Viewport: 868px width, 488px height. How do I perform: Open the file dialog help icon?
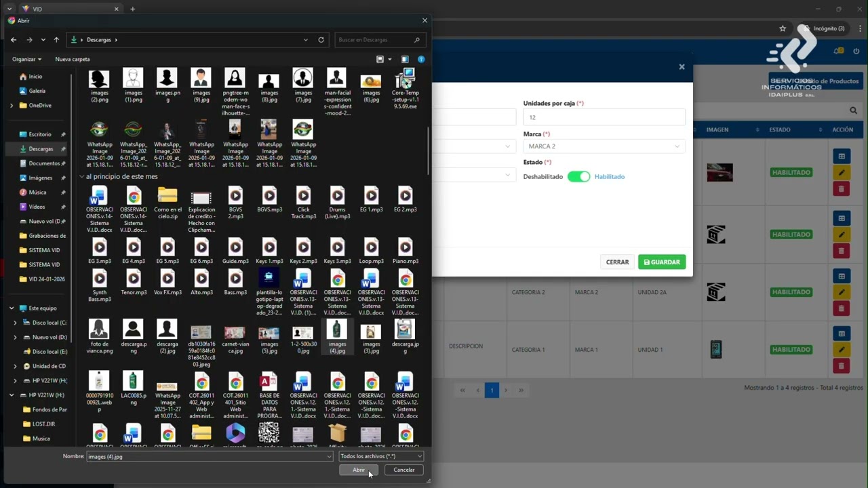pos(421,60)
